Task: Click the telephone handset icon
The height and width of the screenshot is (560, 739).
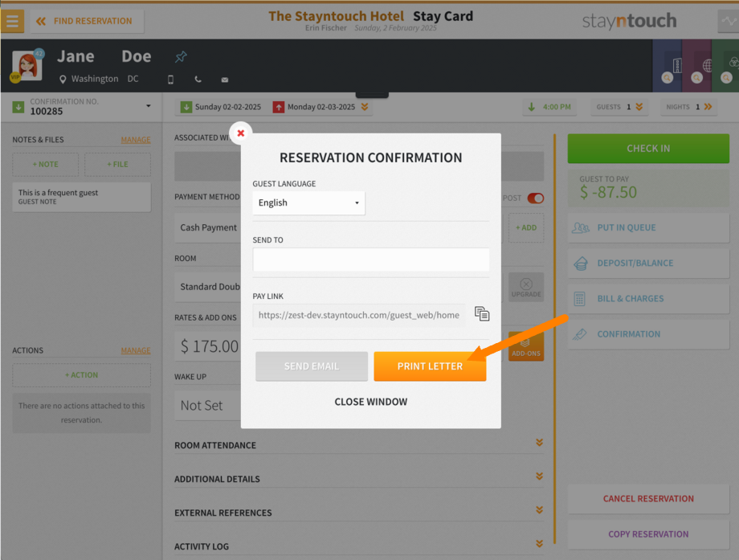Action: click(198, 80)
